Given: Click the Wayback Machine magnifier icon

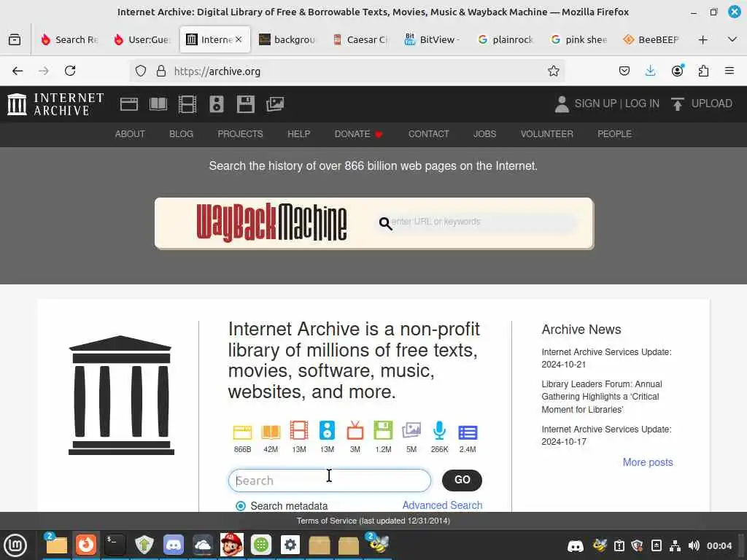Looking at the screenshot, I should [x=385, y=223].
